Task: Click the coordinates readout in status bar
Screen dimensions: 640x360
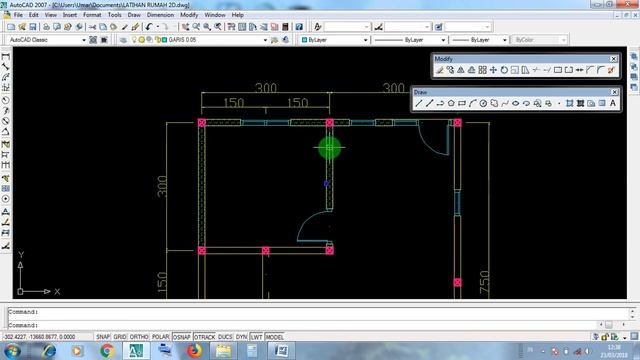Action: tap(39, 337)
